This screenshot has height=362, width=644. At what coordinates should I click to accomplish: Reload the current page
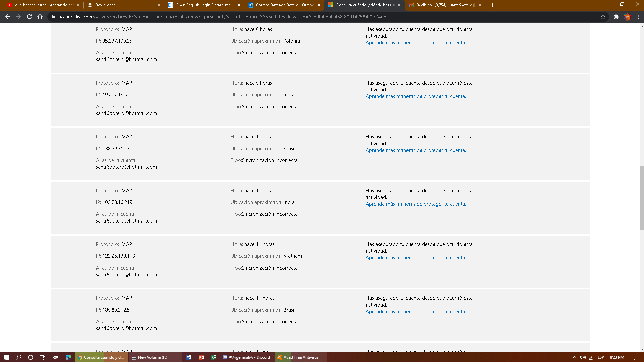tap(29, 17)
